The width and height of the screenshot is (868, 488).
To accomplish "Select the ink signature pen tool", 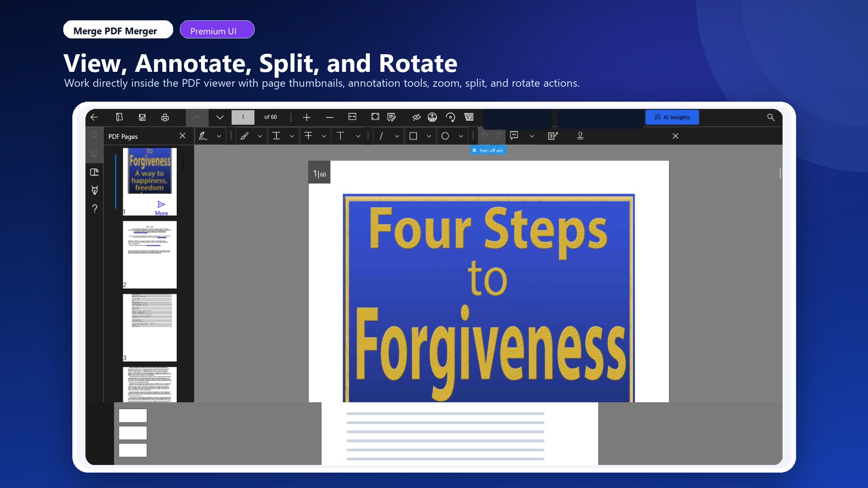I will point(203,136).
